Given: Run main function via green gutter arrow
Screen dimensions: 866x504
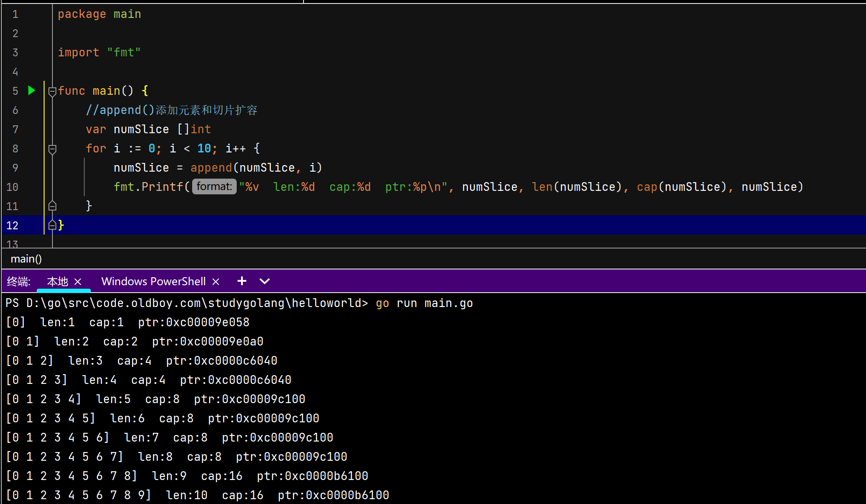Looking at the screenshot, I should [x=31, y=90].
